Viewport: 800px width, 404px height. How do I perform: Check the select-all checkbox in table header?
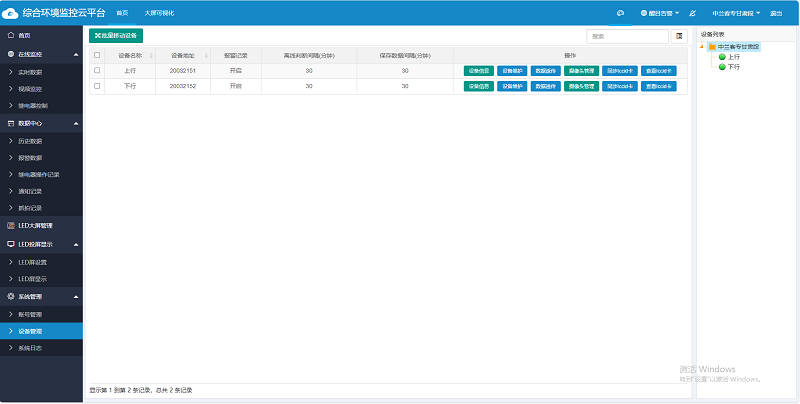[97, 55]
